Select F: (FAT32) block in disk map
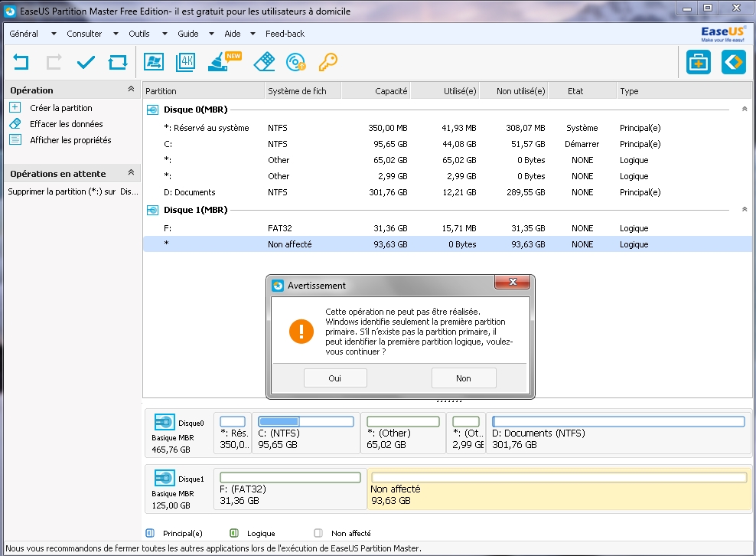756x556 pixels. (290, 489)
